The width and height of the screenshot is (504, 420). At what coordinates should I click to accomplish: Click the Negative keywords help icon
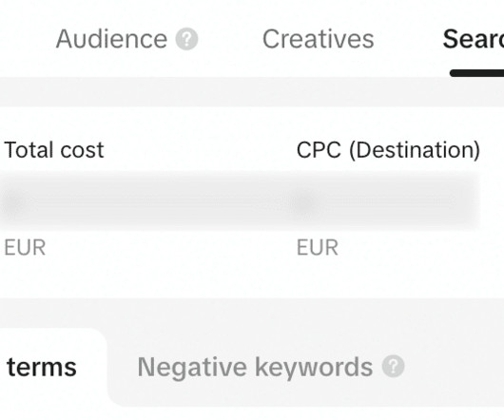tap(394, 367)
